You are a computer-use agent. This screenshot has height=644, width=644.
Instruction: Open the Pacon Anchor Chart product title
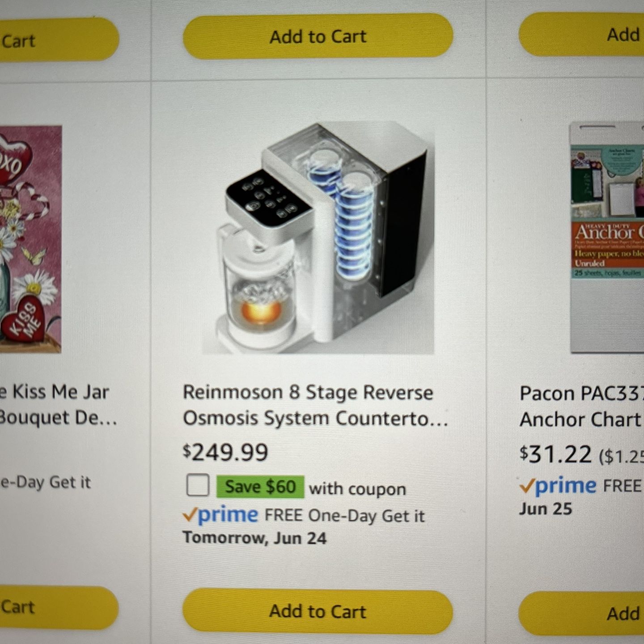581,407
